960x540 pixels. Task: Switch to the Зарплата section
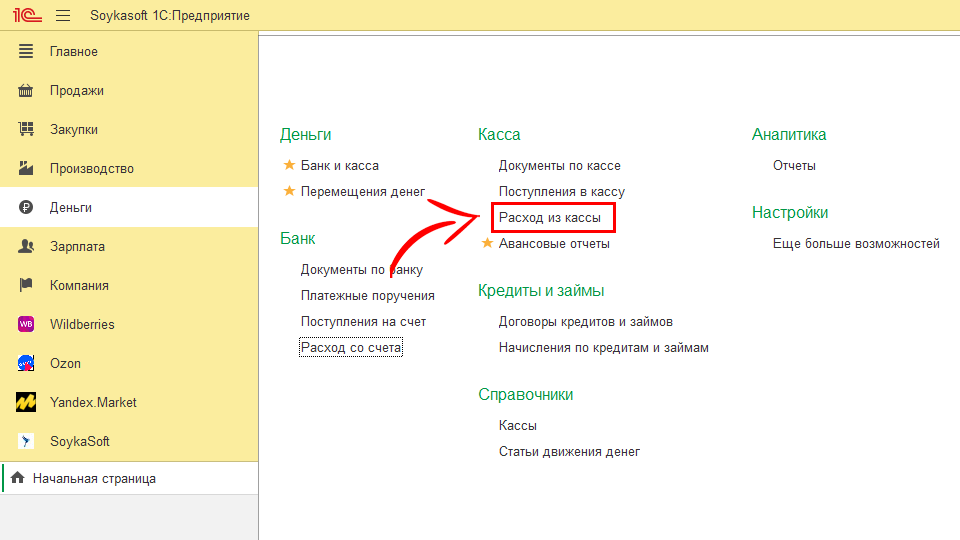(x=77, y=246)
